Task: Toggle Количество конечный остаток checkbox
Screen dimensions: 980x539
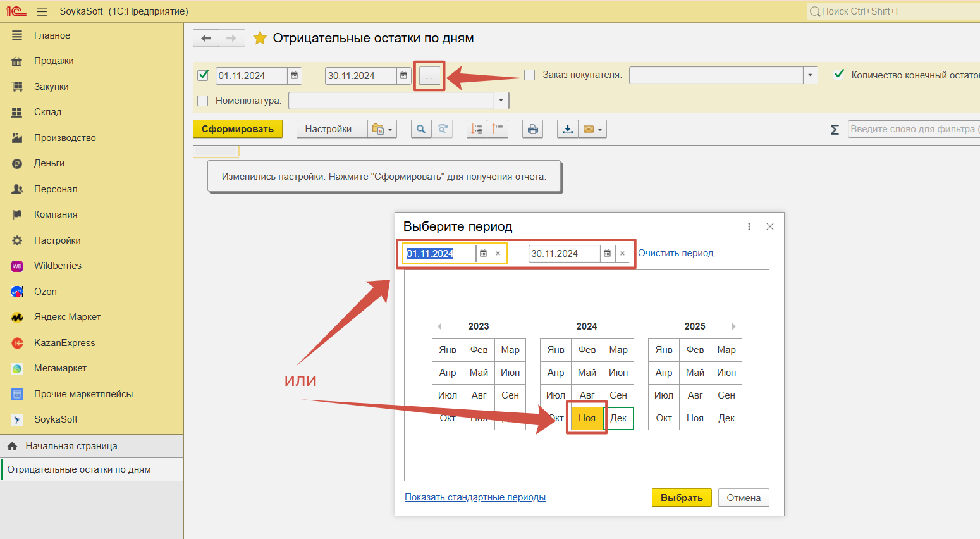Action: click(x=838, y=75)
